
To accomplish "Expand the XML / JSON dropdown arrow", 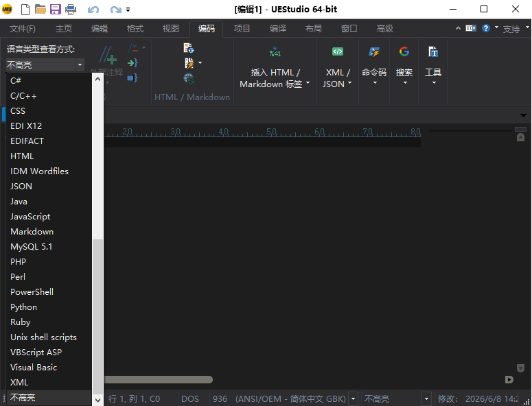I will (350, 82).
